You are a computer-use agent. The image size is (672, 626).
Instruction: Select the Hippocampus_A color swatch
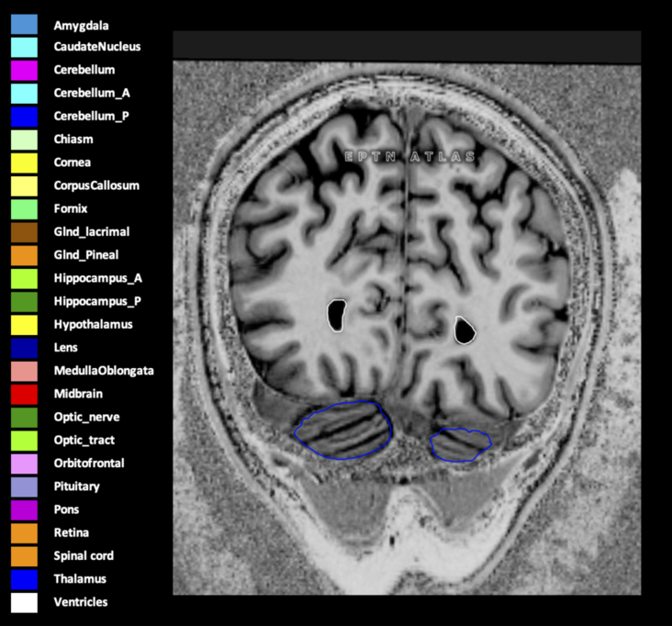[24, 278]
